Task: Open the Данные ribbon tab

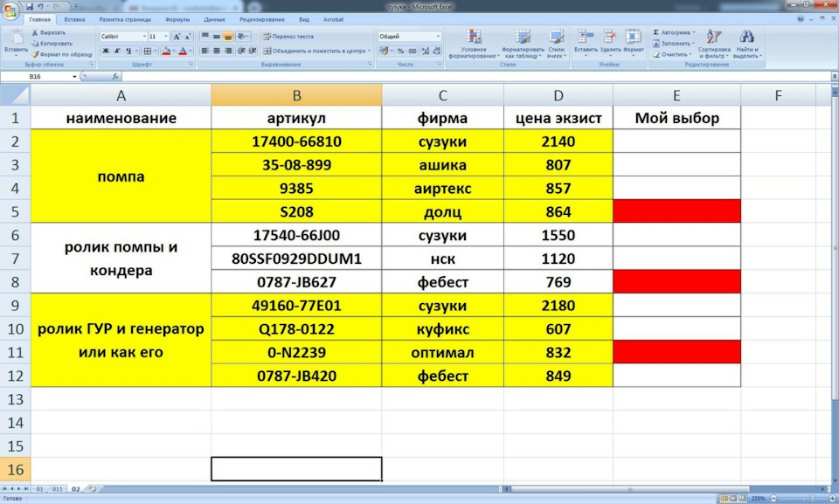Action: pyautogui.click(x=214, y=19)
